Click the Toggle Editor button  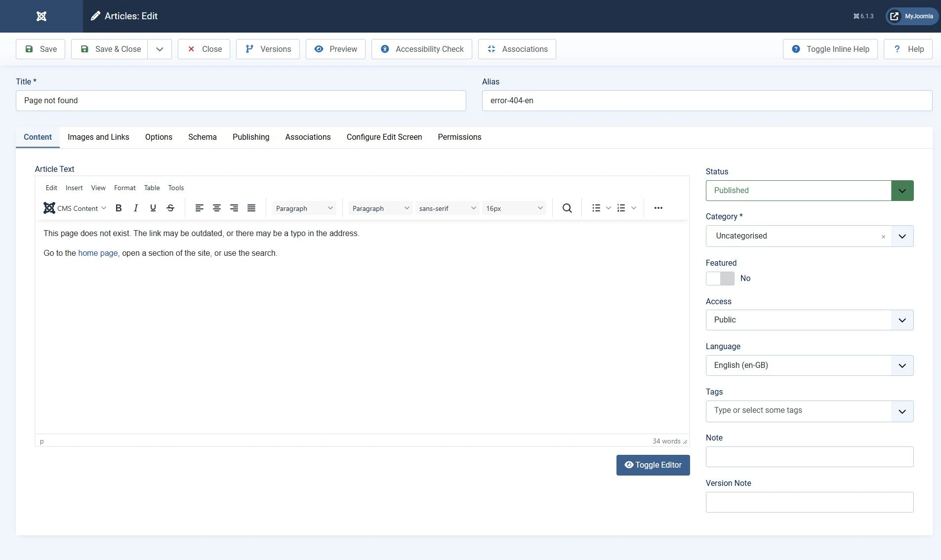click(653, 465)
